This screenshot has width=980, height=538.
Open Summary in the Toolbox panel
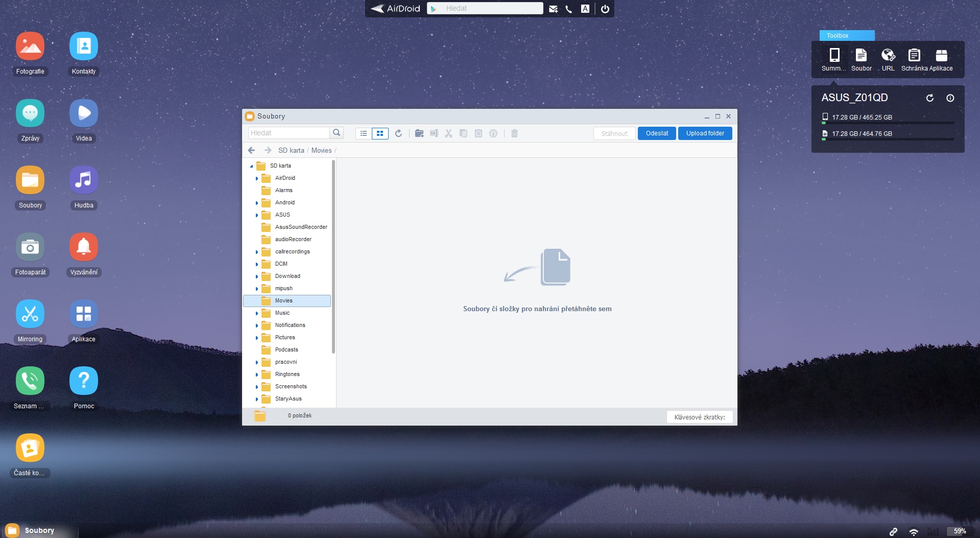click(834, 60)
